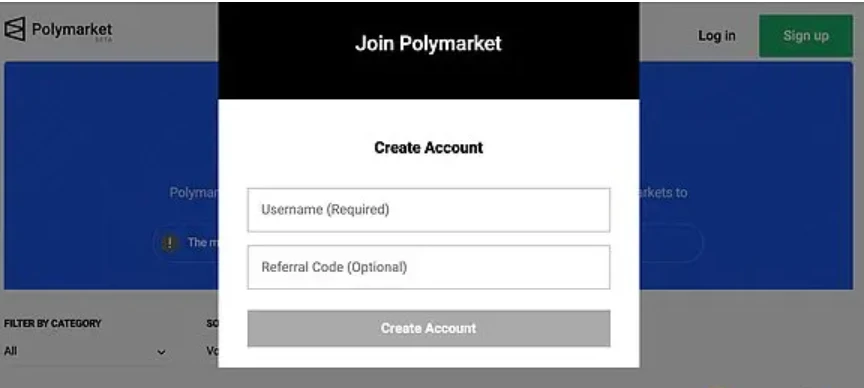The image size is (864, 388).
Task: Open the All category filter dropdown
Action: pyautogui.click(x=85, y=352)
